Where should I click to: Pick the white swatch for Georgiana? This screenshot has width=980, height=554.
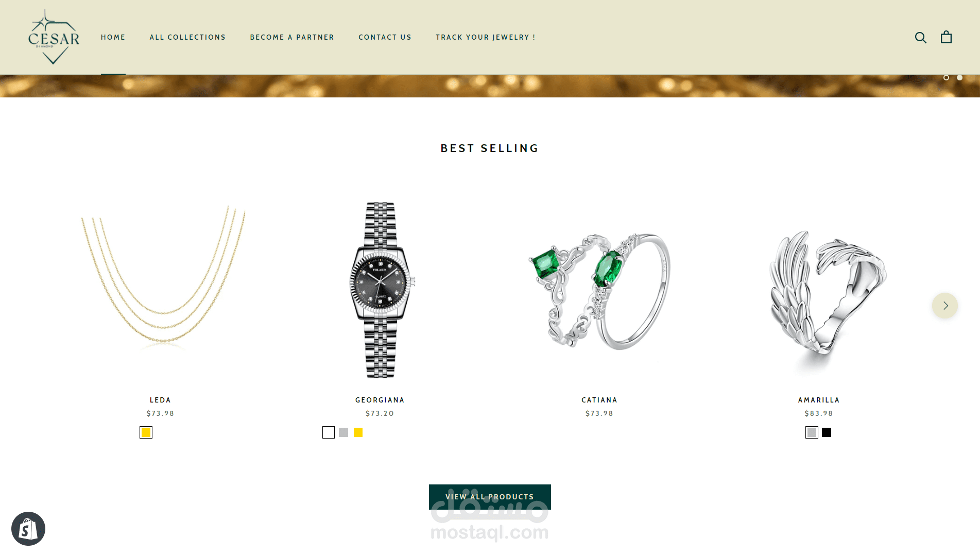[x=329, y=432]
